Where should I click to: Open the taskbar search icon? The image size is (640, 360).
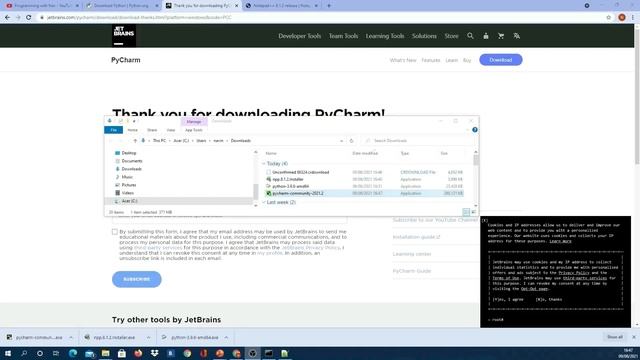[x=24, y=353]
